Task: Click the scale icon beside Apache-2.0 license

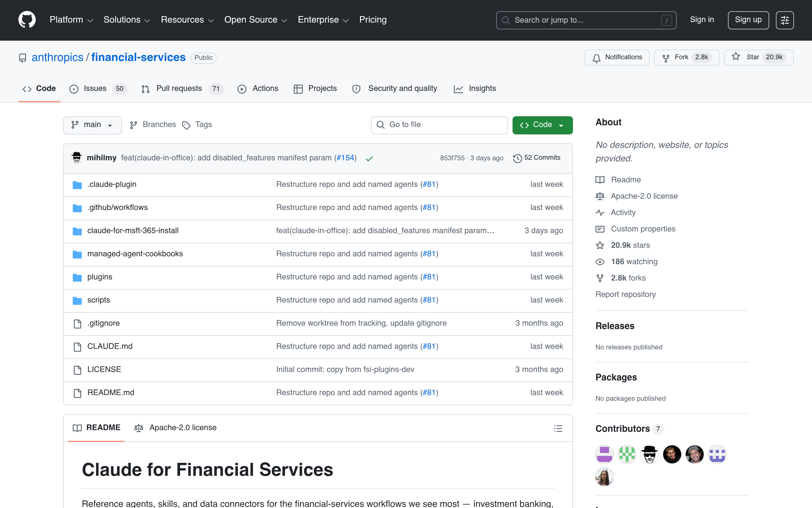Action: click(x=600, y=196)
